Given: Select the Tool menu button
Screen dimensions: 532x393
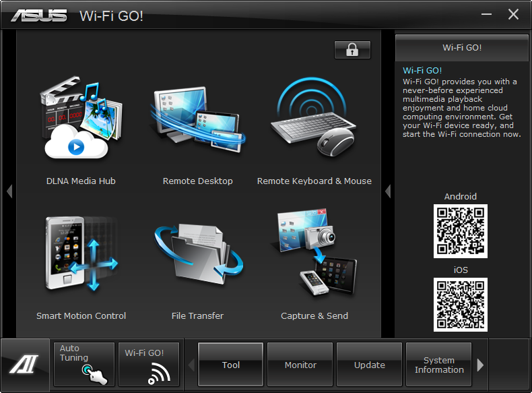Looking at the screenshot, I should coord(231,365).
